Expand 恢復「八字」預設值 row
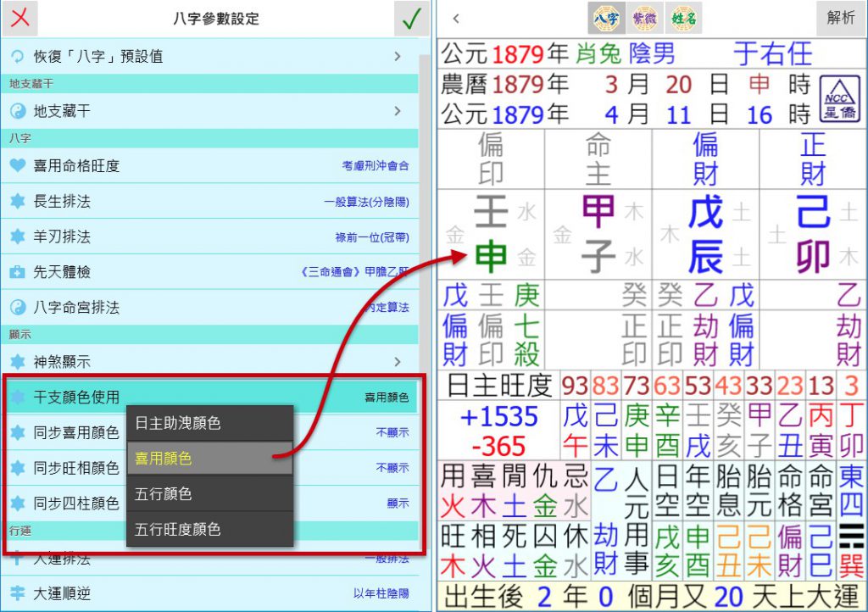Image resolution: width=868 pixels, height=612 pixels. coord(210,57)
